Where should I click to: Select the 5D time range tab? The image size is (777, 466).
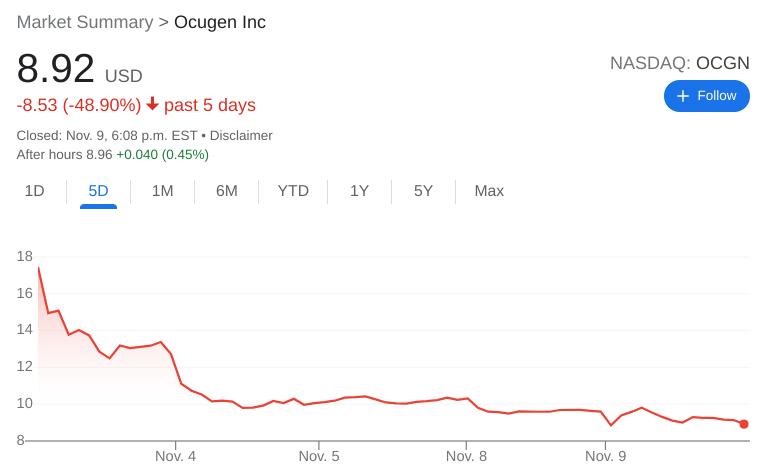click(x=98, y=191)
